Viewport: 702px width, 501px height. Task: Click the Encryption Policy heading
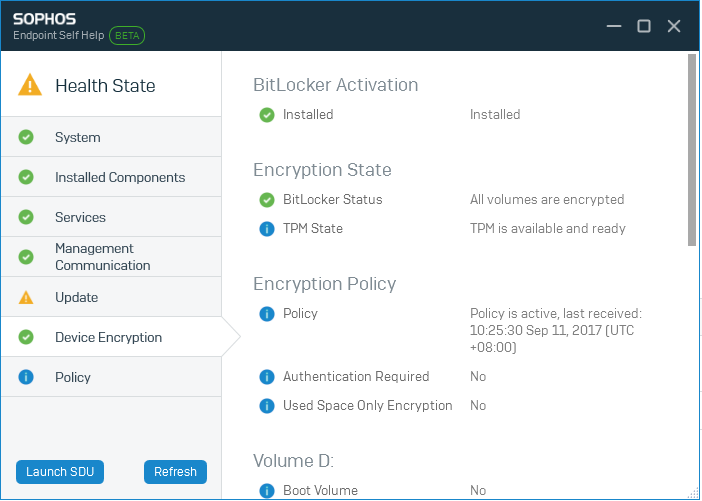325,284
